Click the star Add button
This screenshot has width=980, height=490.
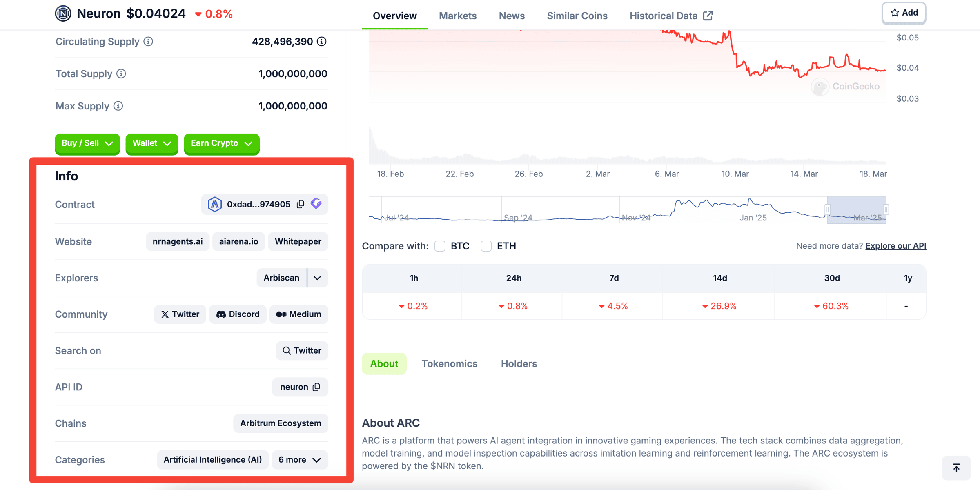pos(904,13)
